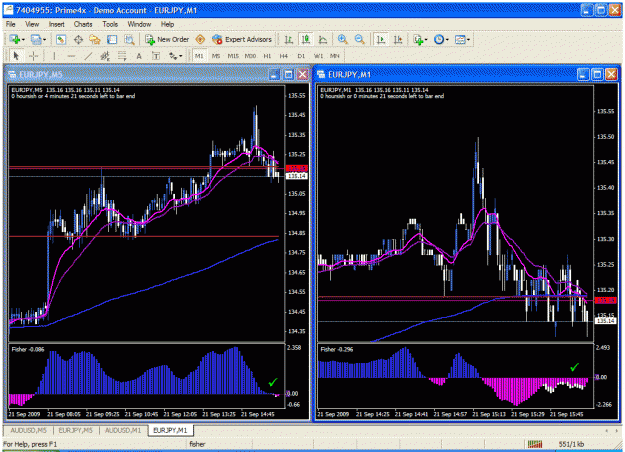This screenshot has height=452, width=625.
Task: Open the Help menu
Action: click(x=167, y=24)
